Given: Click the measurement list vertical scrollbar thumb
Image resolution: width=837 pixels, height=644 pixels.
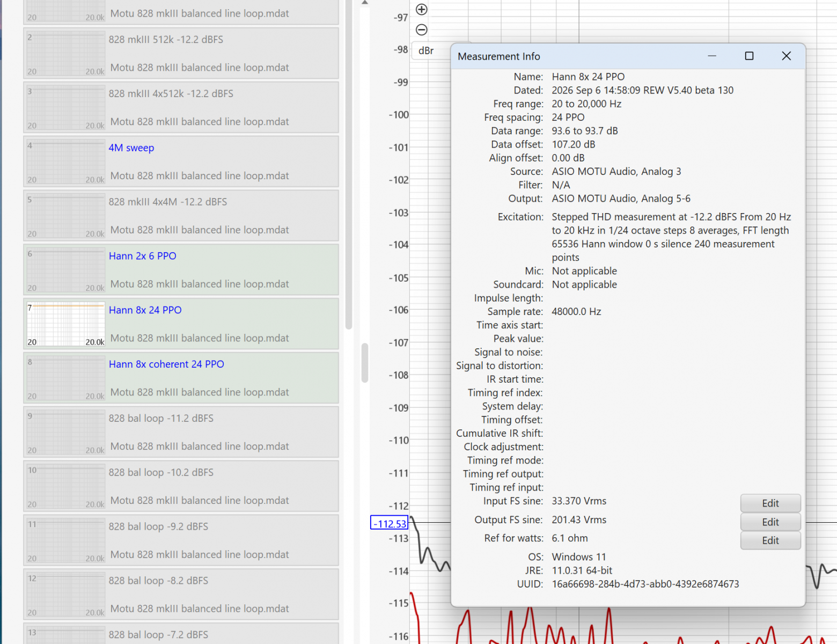Looking at the screenshot, I should [349, 164].
